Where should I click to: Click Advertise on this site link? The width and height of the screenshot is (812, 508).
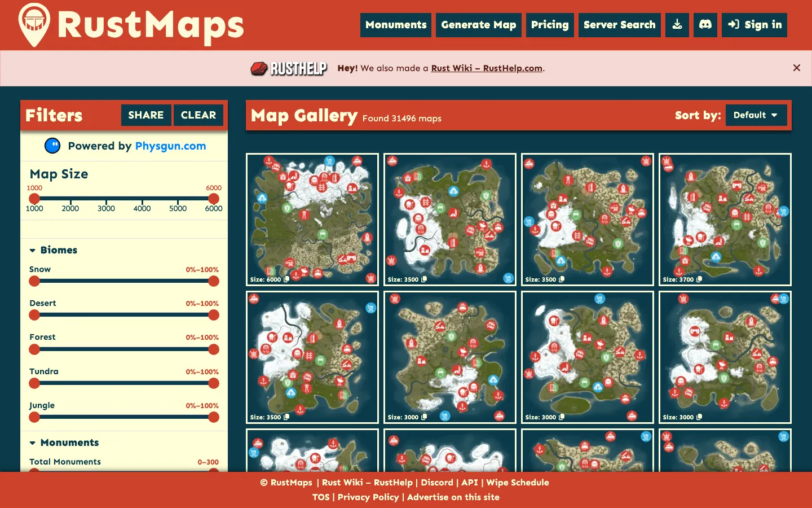(453, 497)
